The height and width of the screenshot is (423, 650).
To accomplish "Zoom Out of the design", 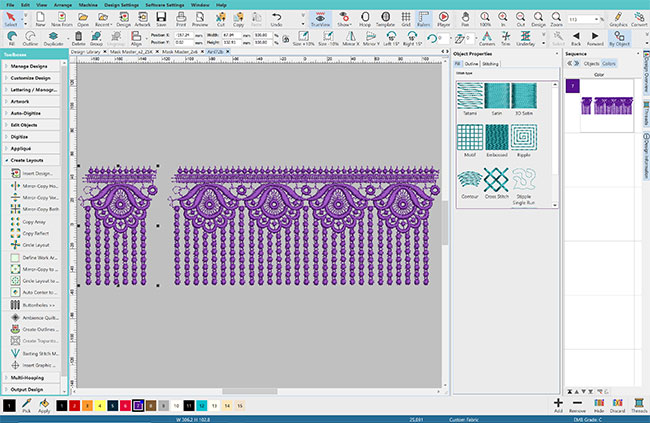I will point(521,19).
